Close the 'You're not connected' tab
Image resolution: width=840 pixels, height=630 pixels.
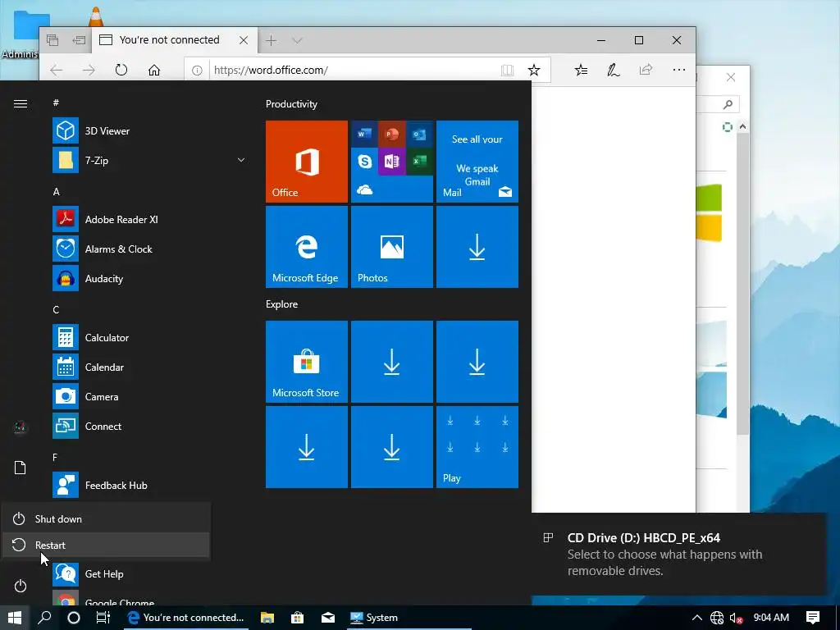[243, 40]
